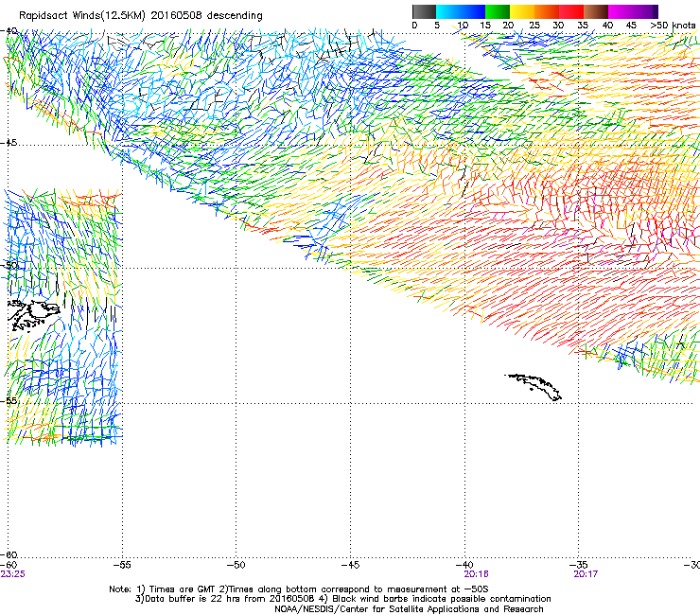Click the "-50" latitude label on left axis
700x615 pixels.
(x=9, y=265)
